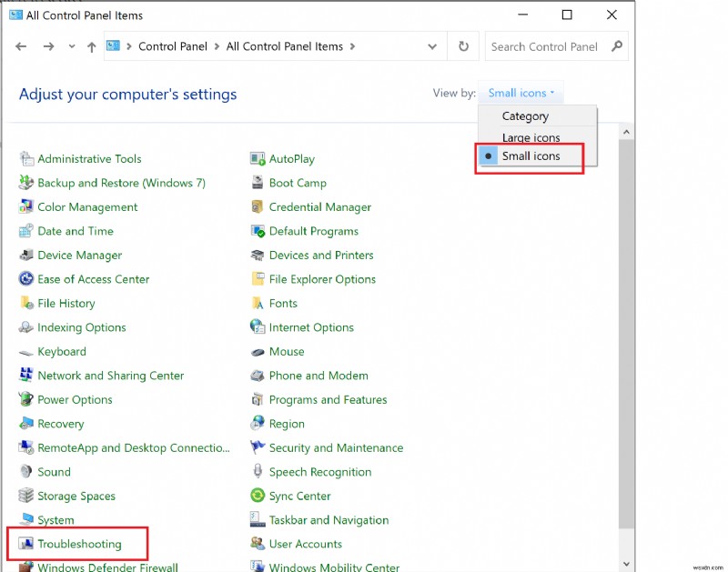This screenshot has height=572, width=728.
Task: Click the scrollbar down arrow
Action: pyautogui.click(x=626, y=564)
